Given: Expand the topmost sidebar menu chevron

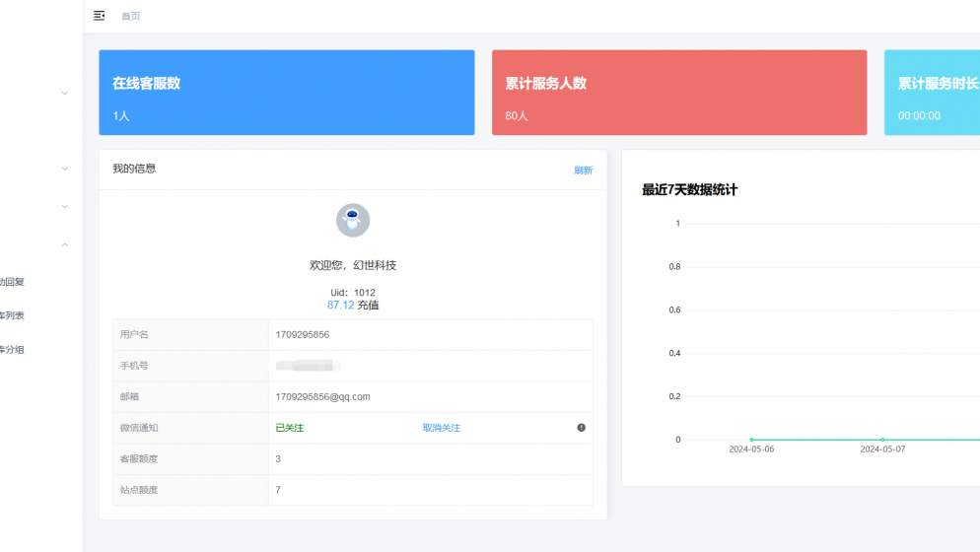Looking at the screenshot, I should (65, 94).
